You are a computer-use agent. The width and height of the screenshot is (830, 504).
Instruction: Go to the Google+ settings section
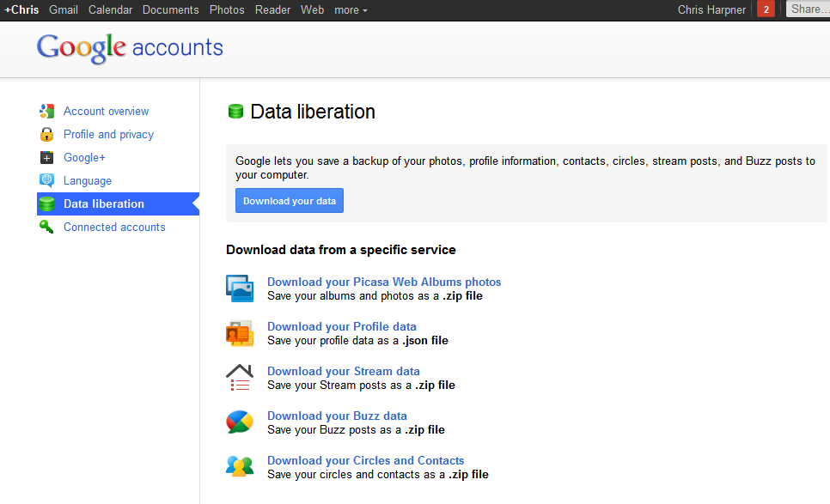coord(84,158)
